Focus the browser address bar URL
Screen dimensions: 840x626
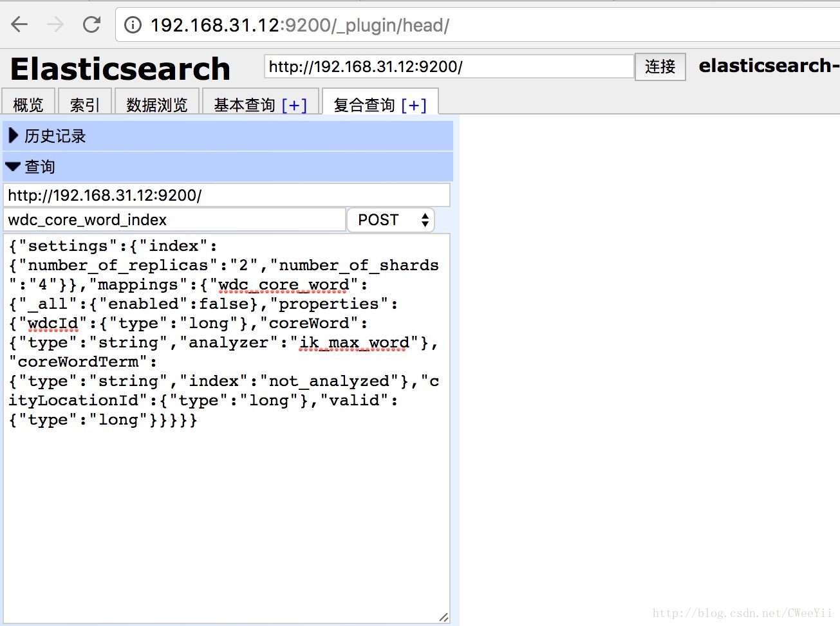coord(300,25)
